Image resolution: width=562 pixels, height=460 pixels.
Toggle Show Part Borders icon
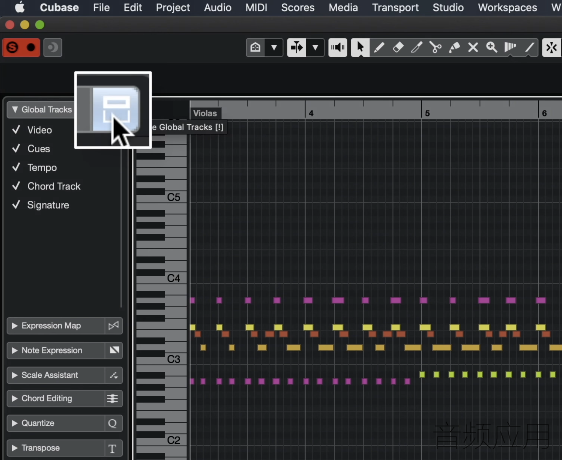tap(256, 47)
